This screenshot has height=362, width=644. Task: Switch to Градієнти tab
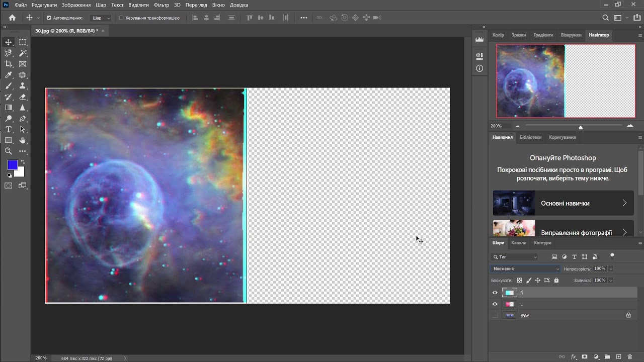point(543,35)
